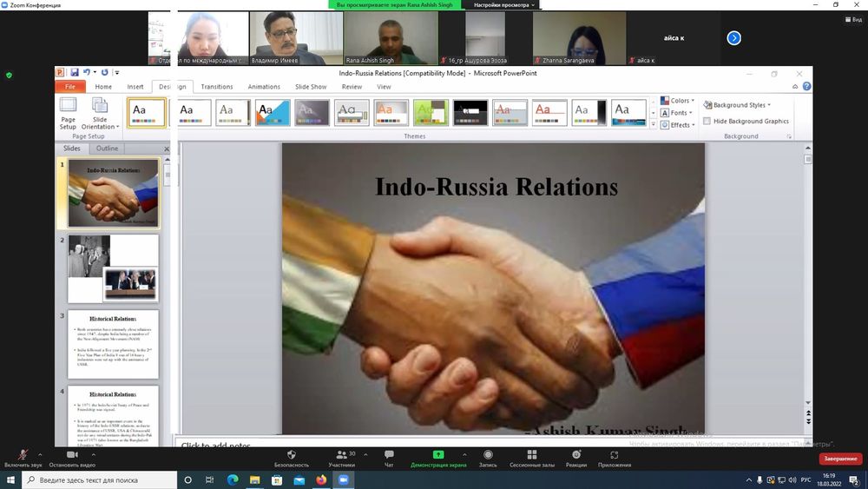This screenshot has width=868, height=489.
Task: Close the Slides/Outline pane
Action: tap(167, 149)
